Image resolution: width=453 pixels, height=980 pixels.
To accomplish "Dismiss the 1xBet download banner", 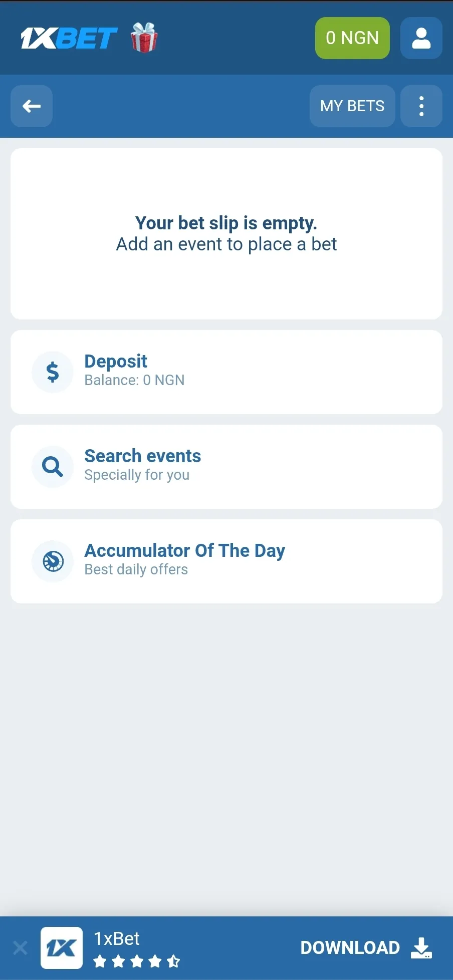I will tap(20, 948).
